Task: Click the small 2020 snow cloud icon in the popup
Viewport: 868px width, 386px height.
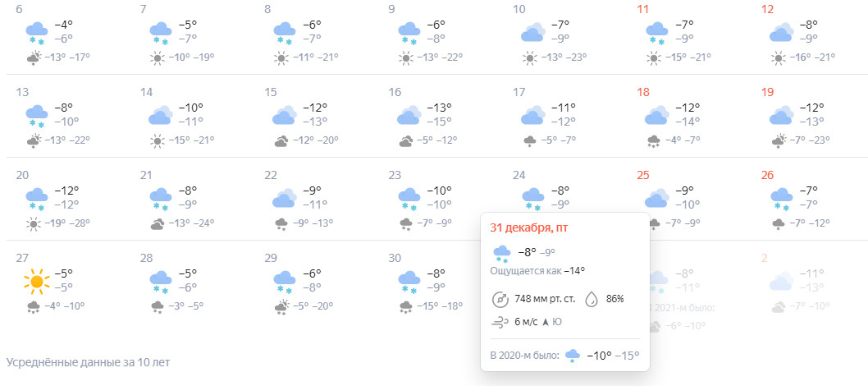Action: click(573, 356)
